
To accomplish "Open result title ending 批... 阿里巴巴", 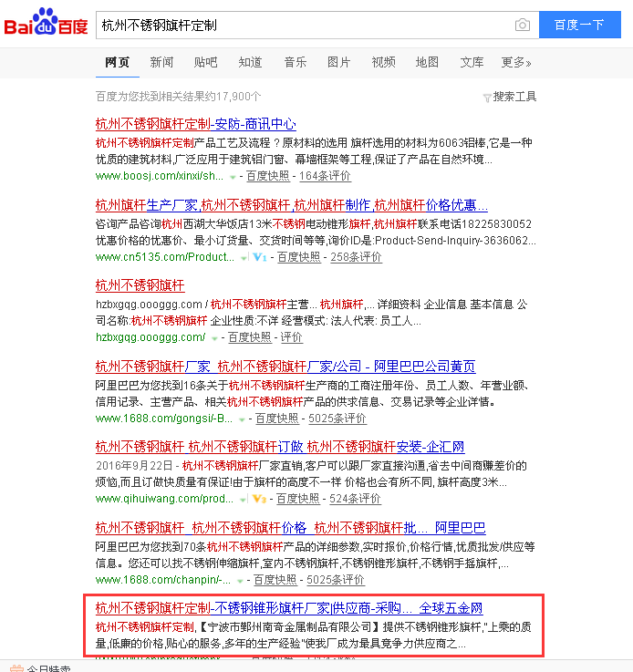I will (291, 528).
